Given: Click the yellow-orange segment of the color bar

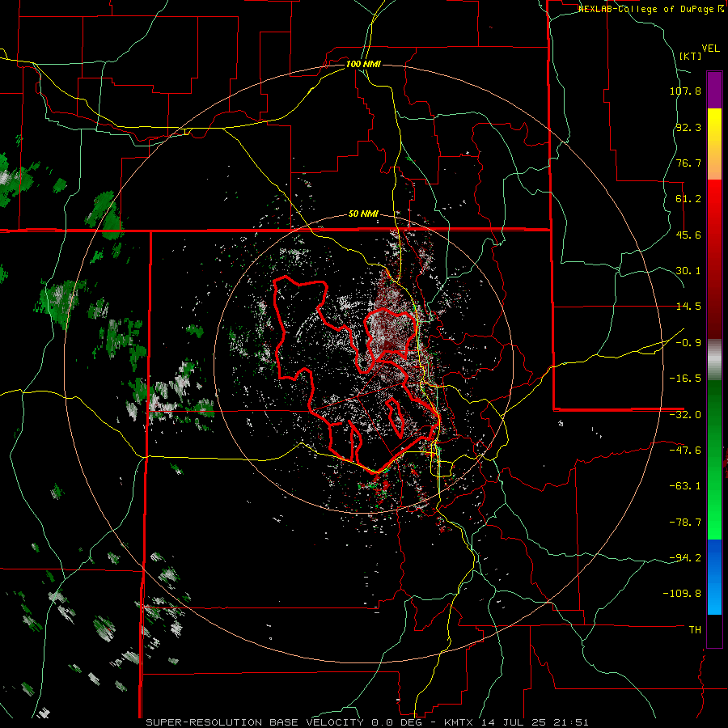Looking at the screenshot, I should click(714, 144).
